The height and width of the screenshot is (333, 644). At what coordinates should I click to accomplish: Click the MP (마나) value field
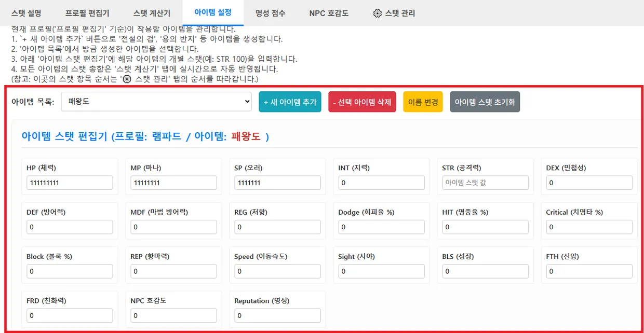(x=173, y=183)
